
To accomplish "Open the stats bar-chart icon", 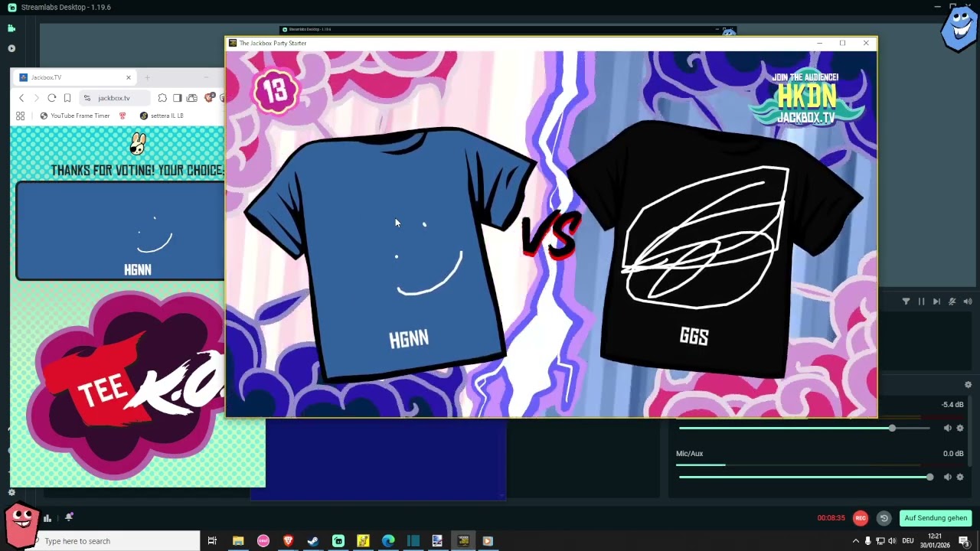I will click(x=47, y=518).
